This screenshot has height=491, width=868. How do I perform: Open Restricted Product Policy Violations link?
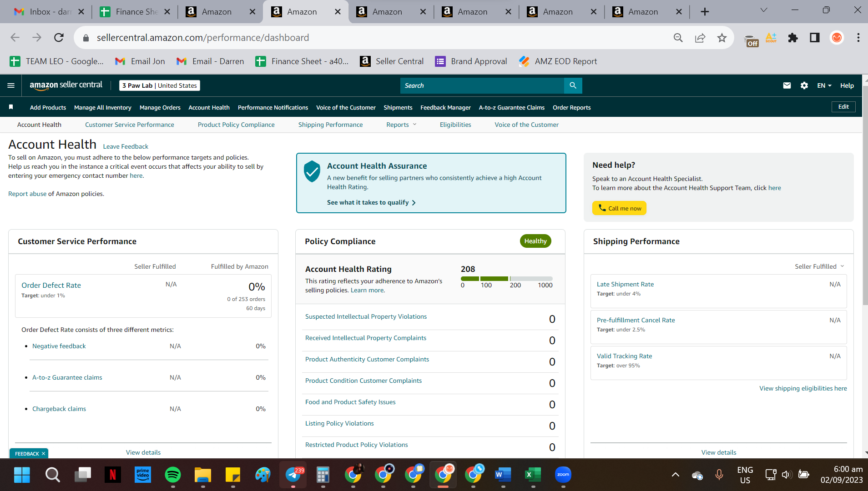(356, 445)
